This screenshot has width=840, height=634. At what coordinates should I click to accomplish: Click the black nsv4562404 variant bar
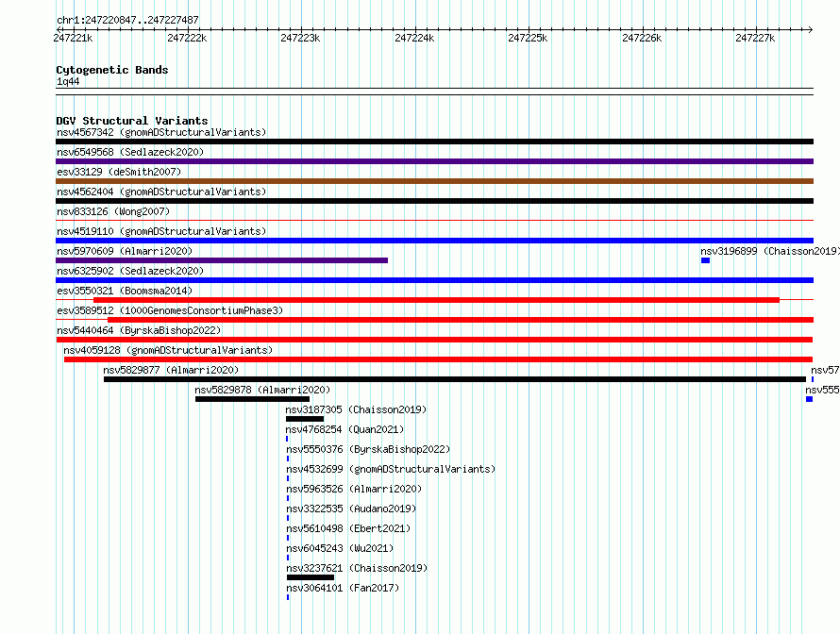click(434, 201)
